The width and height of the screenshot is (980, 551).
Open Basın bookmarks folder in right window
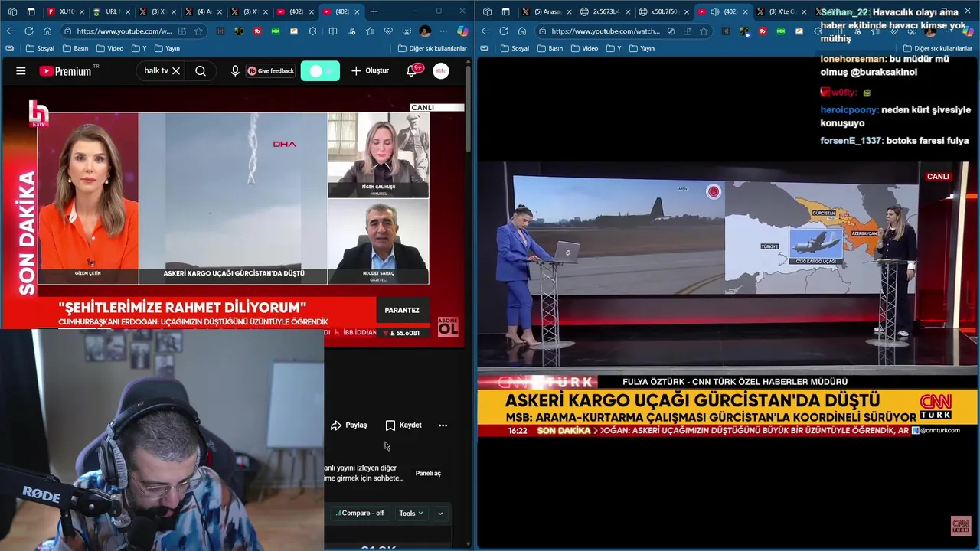pyautogui.click(x=550, y=48)
